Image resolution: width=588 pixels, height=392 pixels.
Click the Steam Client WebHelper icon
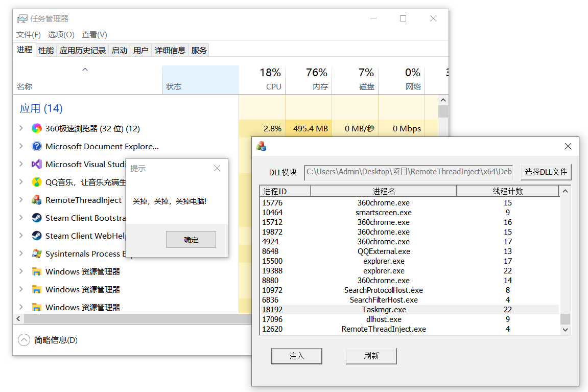point(37,236)
